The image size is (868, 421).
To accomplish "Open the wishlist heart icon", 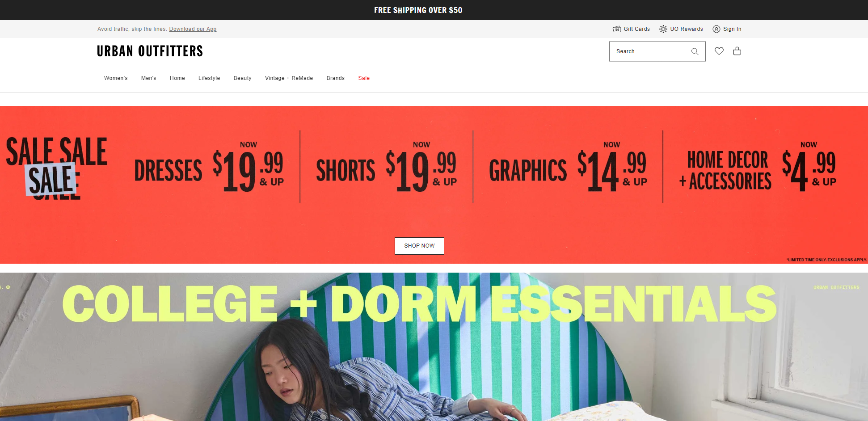I will point(719,51).
